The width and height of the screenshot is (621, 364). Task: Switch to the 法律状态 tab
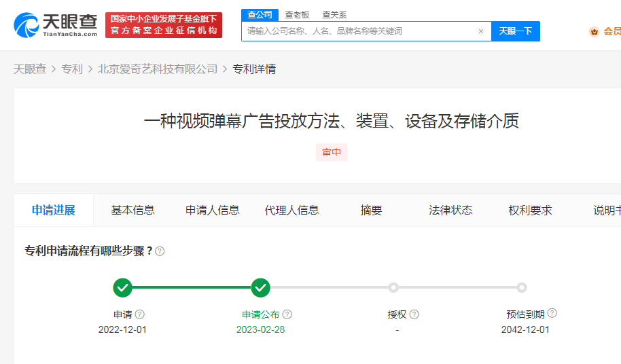450,210
